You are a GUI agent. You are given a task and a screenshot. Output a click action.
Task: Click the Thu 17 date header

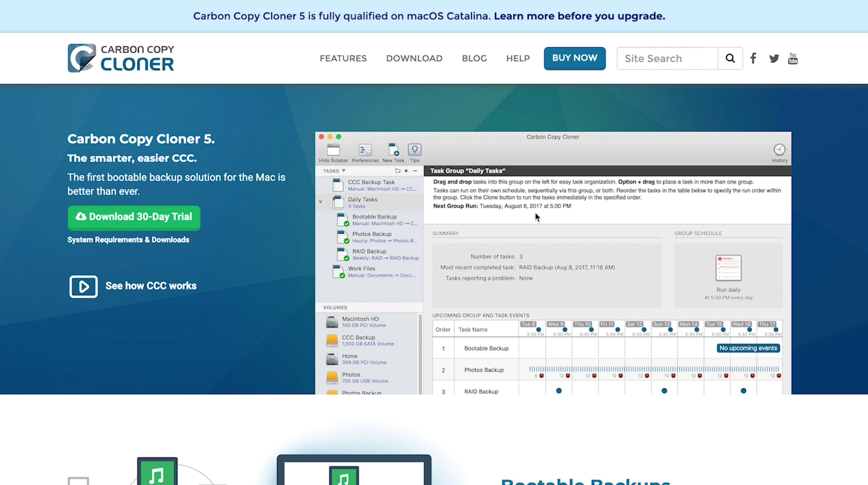pyautogui.click(x=767, y=324)
